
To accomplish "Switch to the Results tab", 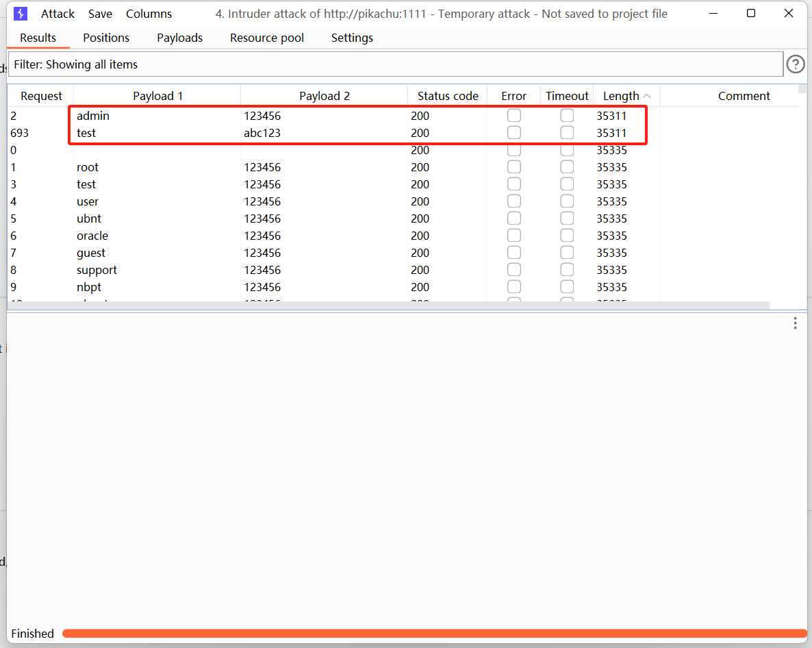I will point(38,38).
